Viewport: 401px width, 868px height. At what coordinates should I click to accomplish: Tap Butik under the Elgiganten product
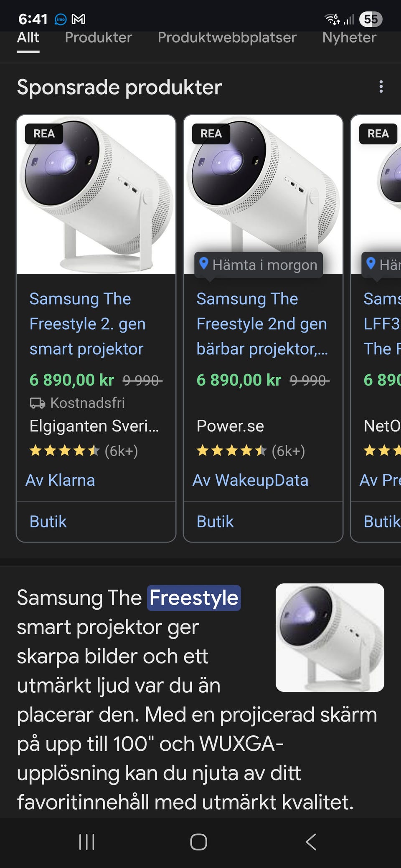click(48, 522)
